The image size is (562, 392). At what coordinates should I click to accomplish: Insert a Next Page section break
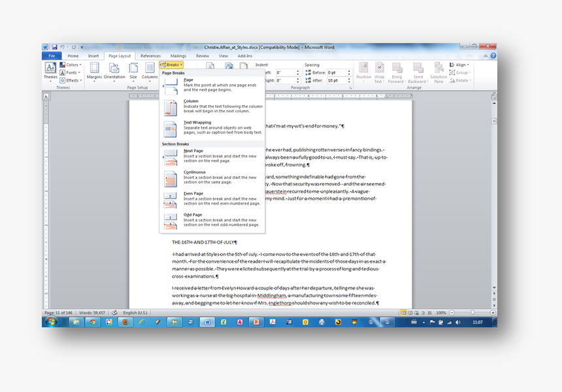212,157
